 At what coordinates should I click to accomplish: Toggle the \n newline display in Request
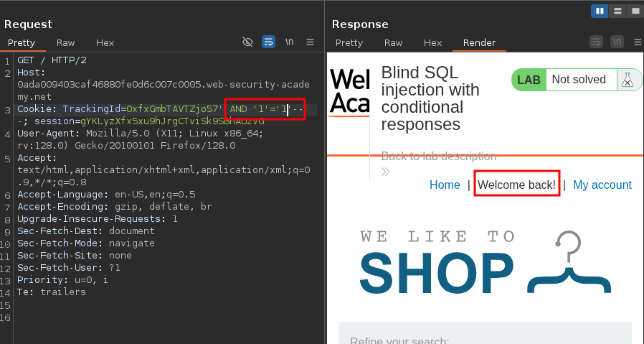coord(290,42)
